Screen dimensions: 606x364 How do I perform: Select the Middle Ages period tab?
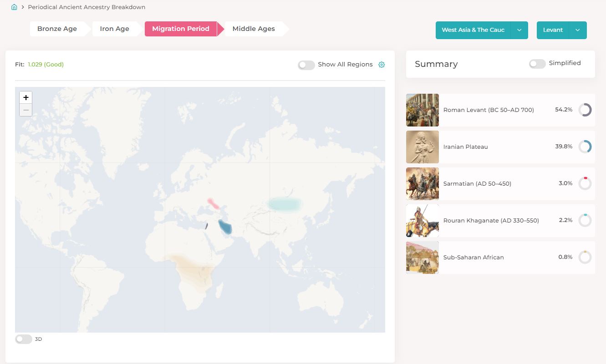(x=254, y=29)
